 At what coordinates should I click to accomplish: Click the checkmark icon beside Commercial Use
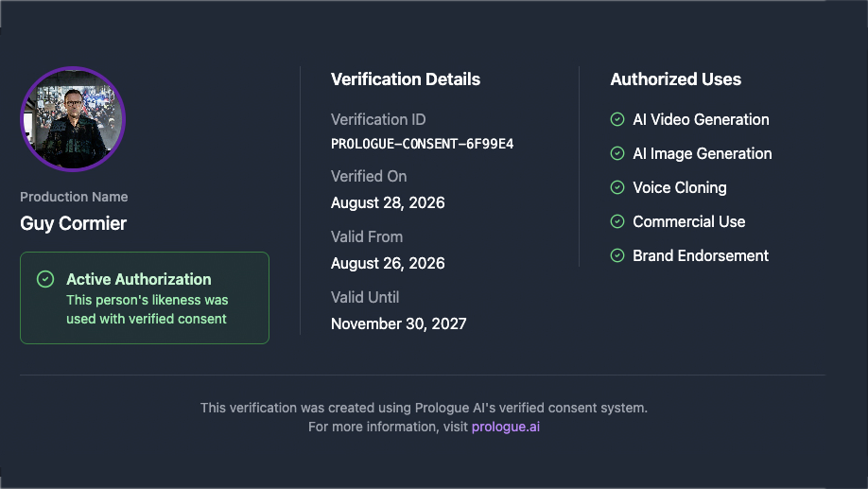pos(617,221)
